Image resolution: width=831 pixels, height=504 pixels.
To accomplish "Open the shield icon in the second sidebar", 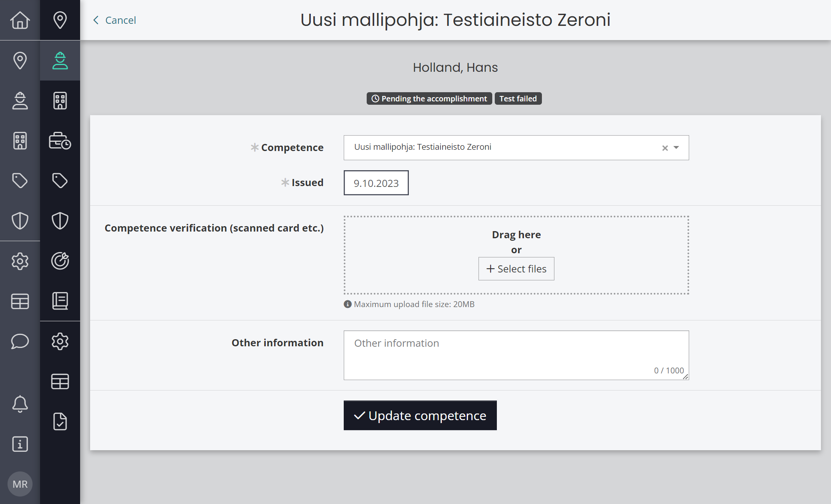I will (60, 221).
